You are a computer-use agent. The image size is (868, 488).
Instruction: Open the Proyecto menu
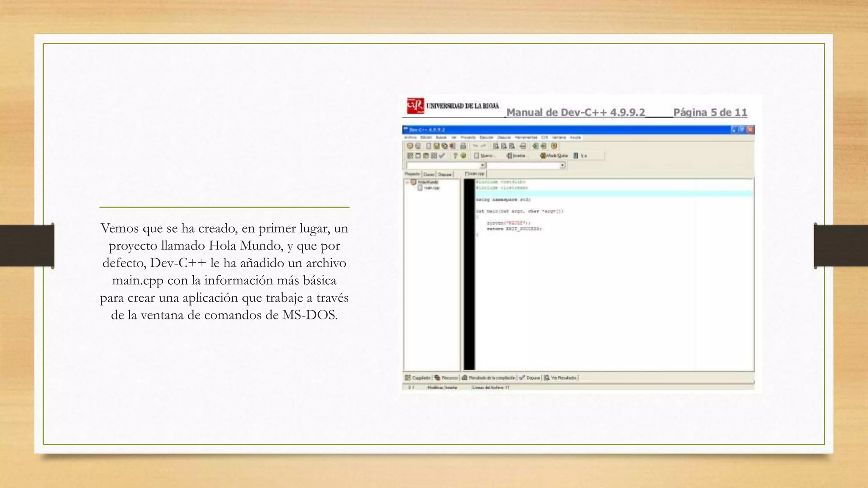point(468,137)
